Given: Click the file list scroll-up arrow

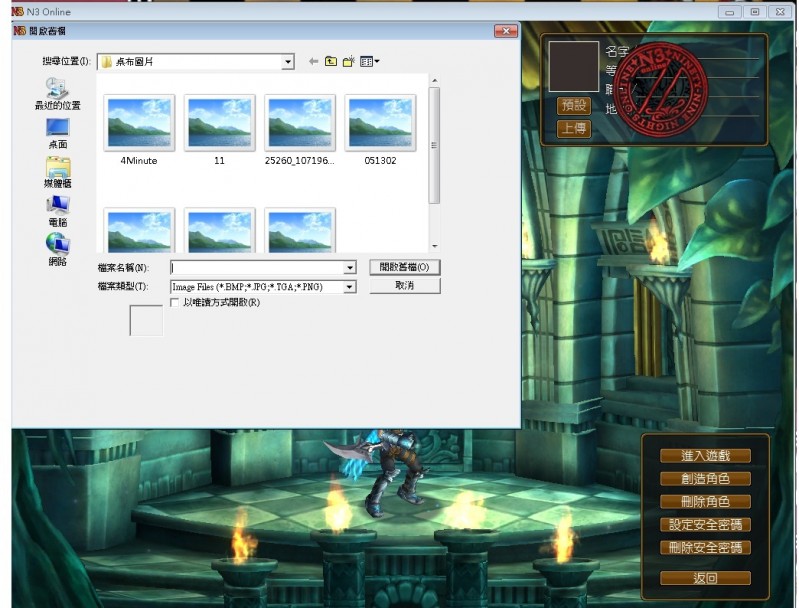Looking at the screenshot, I should (435, 81).
